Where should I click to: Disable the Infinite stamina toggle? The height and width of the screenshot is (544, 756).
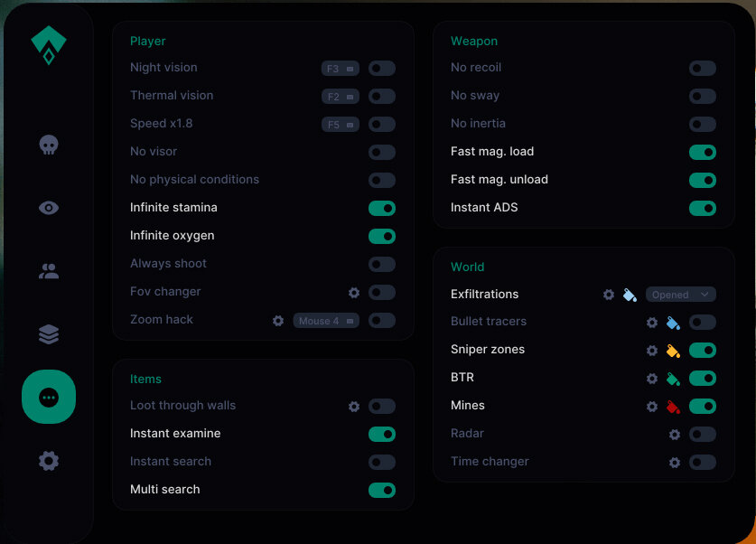[382, 208]
